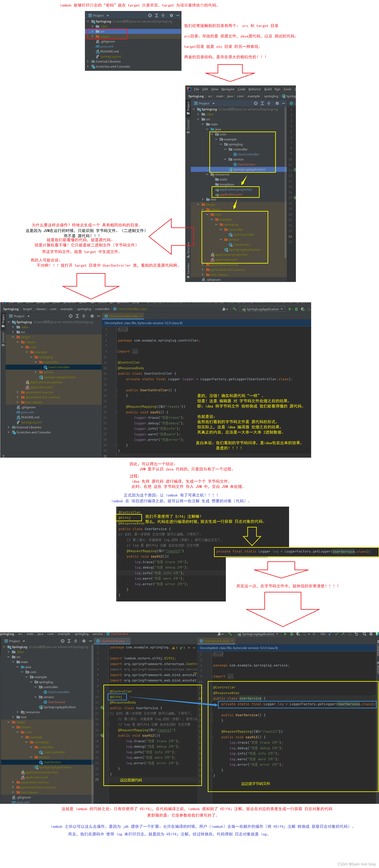Click Git Commit checkmark icon
The image size is (379, 868).
pos(336,634)
